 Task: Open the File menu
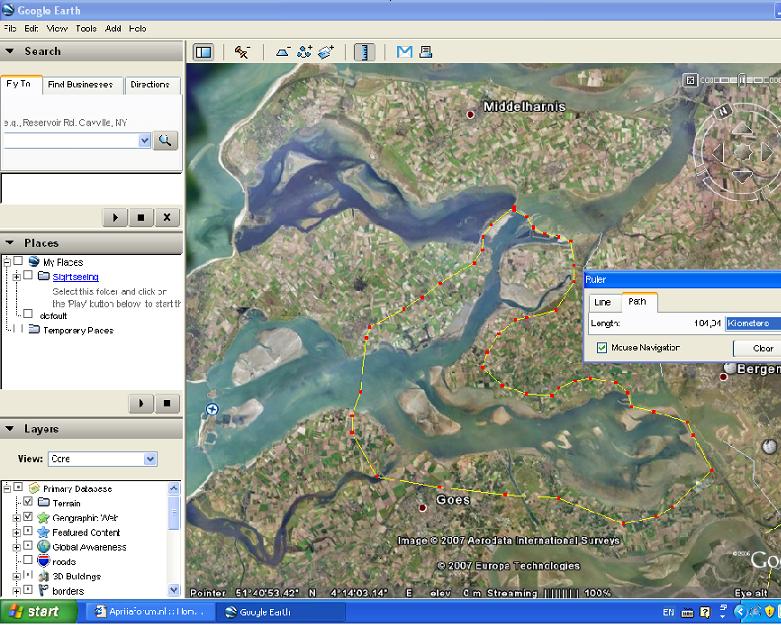click(x=9, y=28)
